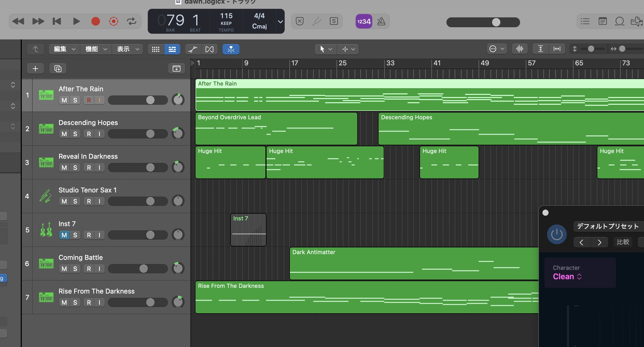The width and height of the screenshot is (644, 347).
Task: Toggle Cycle mode loop button
Action: 131,21
